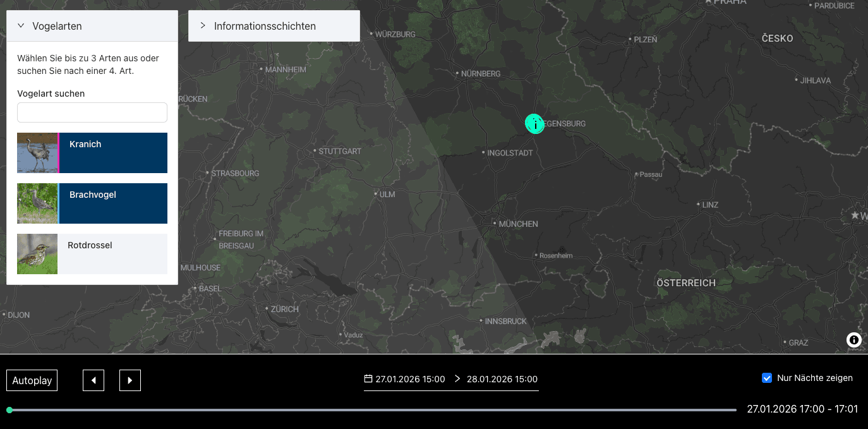
Task: Click the arrow between the date range
Action: pyautogui.click(x=457, y=379)
